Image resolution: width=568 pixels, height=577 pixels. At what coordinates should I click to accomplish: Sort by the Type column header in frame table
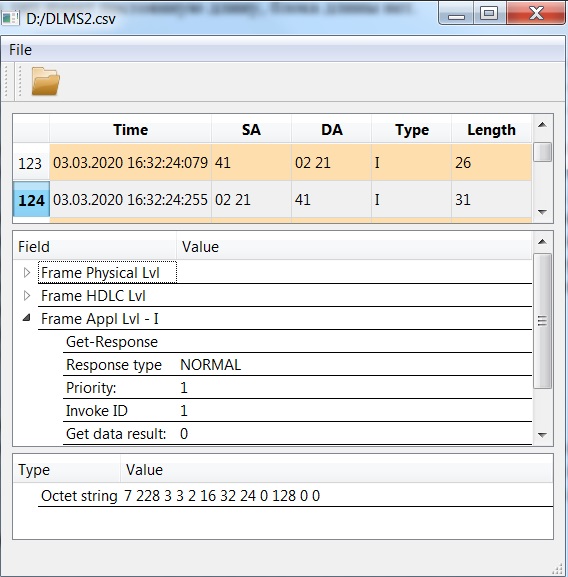pos(412,130)
